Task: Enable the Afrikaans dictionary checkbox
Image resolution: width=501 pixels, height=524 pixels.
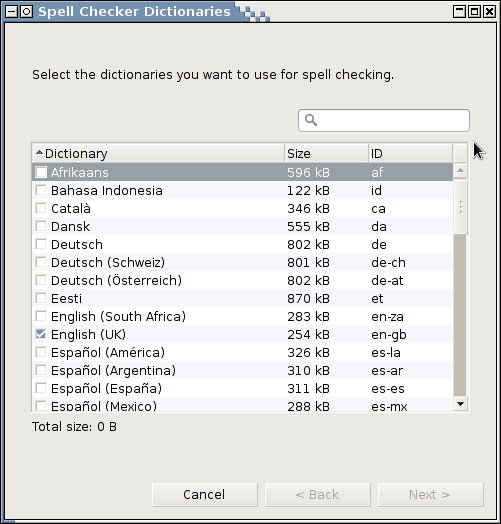Action: point(41,172)
